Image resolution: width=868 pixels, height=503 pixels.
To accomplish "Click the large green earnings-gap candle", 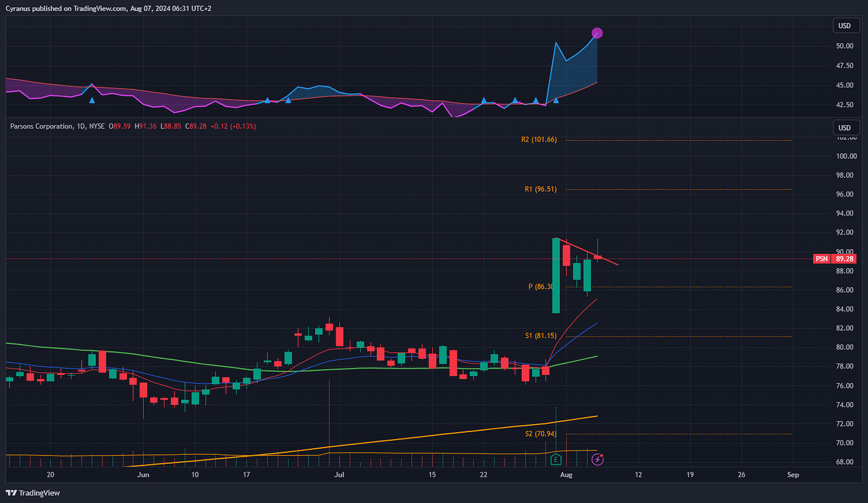I will [x=556, y=275].
